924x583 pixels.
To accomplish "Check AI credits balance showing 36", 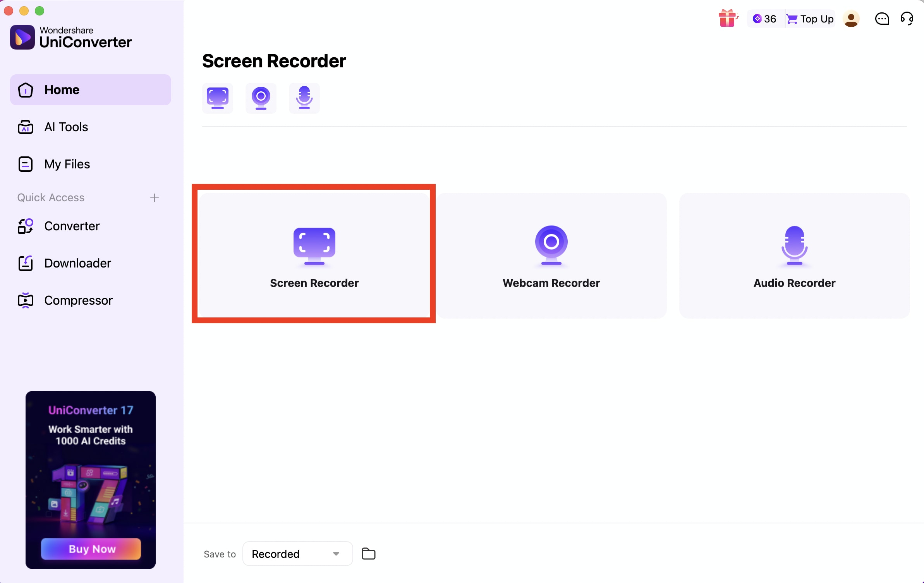I will point(764,19).
